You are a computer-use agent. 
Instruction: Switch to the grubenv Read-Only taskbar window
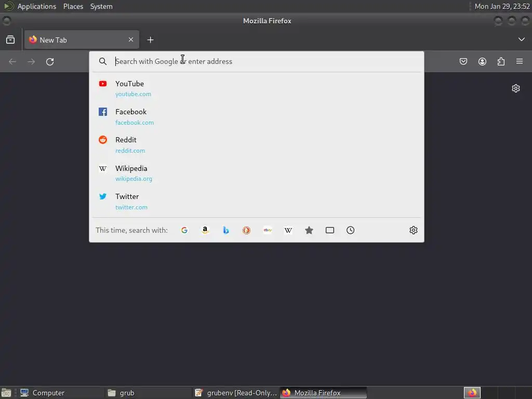236,393
